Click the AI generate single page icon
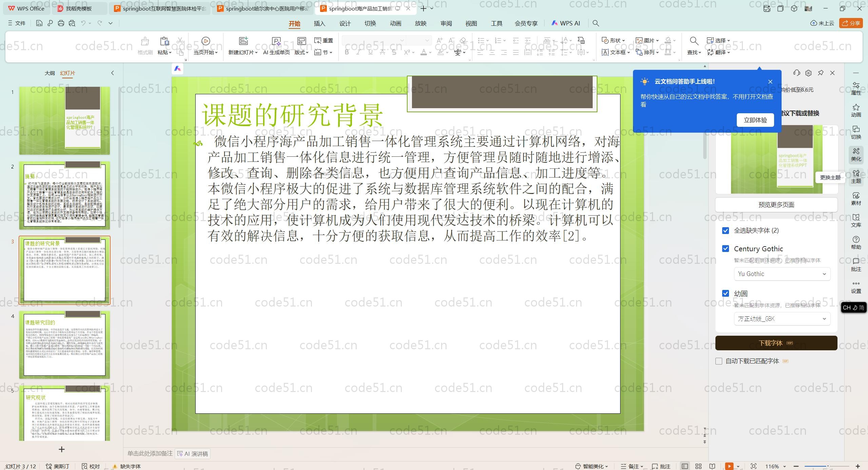The image size is (868, 470). click(x=276, y=41)
